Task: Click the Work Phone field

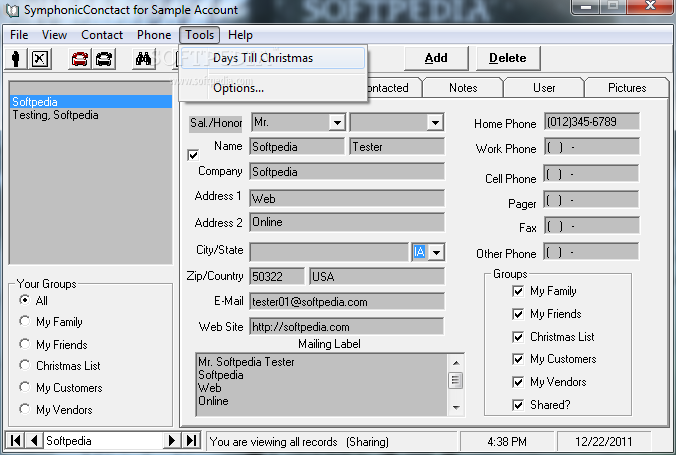Action: (592, 147)
